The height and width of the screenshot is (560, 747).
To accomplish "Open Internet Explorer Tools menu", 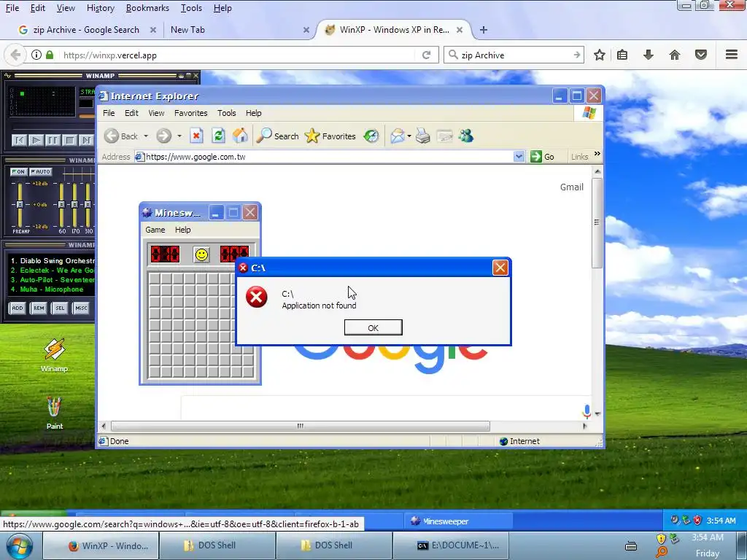I will (227, 113).
